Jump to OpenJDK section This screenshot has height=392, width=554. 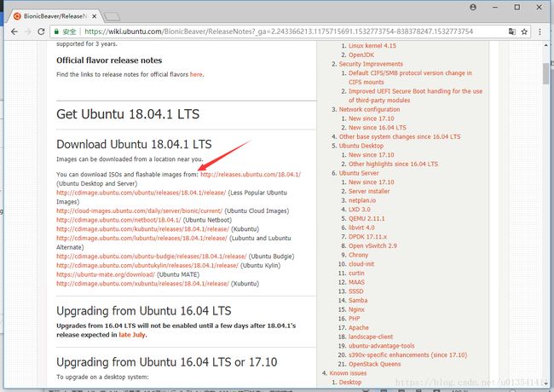(361, 55)
